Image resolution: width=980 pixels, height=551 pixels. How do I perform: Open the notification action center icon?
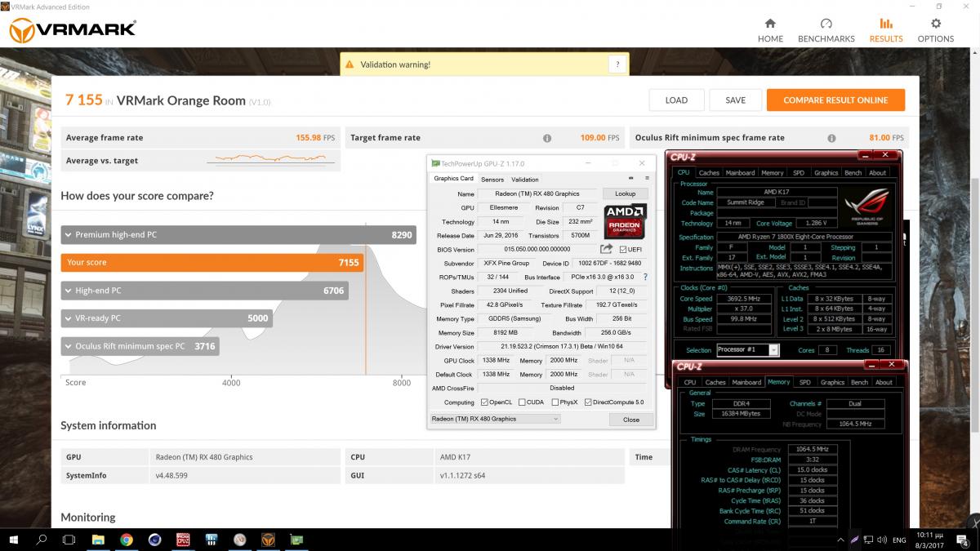[964, 540]
